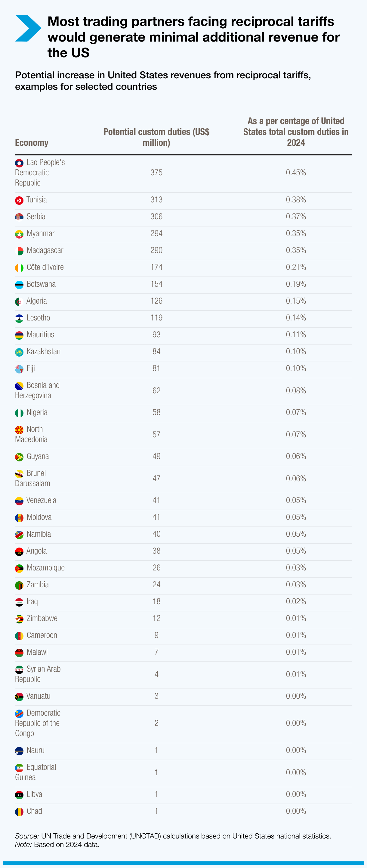Click the Madagascar country name
This screenshot has height=868, width=367.
tap(45, 250)
